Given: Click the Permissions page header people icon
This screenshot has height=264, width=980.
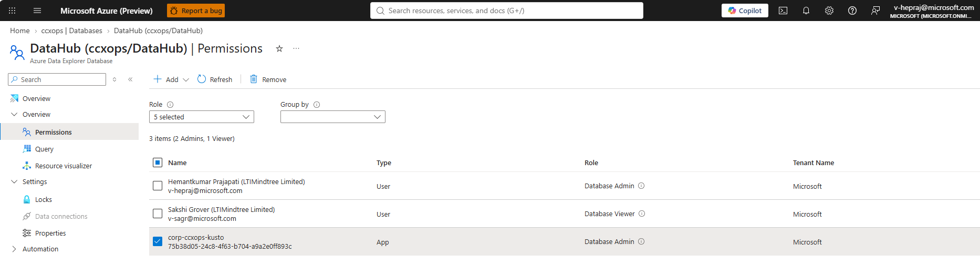Looking at the screenshot, I should coord(17,53).
